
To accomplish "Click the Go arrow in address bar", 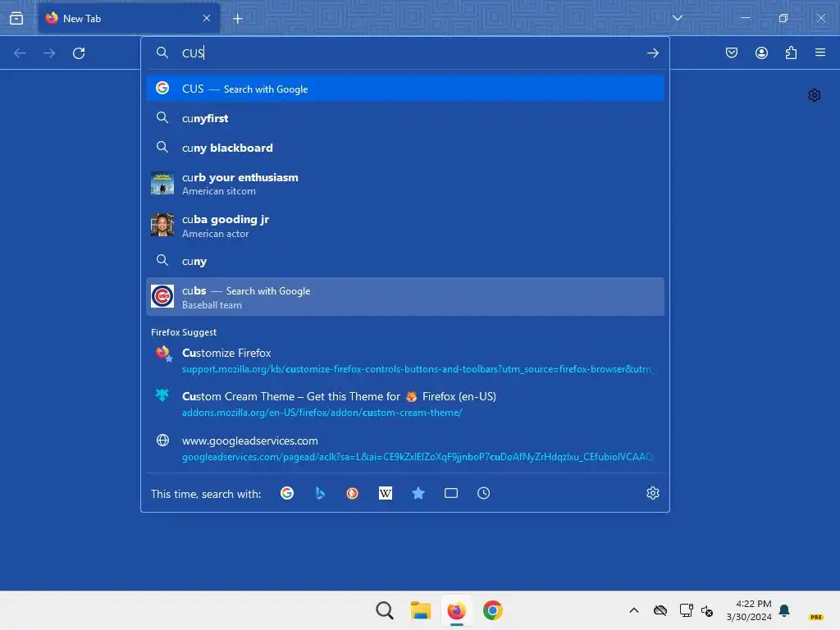I will (x=652, y=53).
